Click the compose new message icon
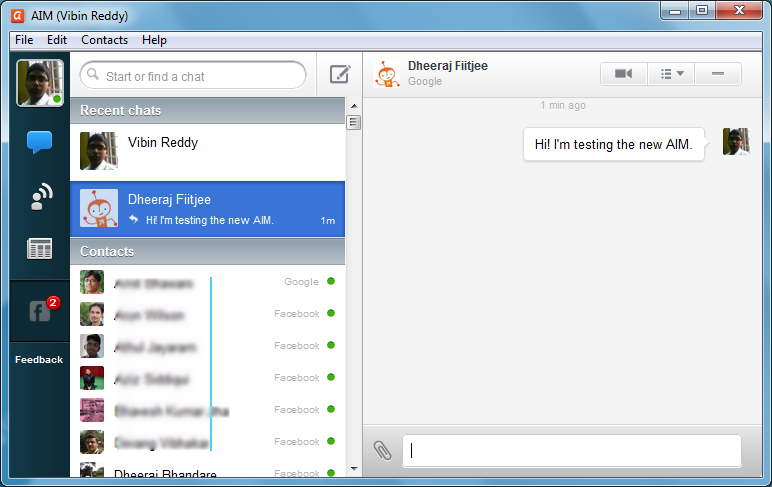Image resolution: width=772 pixels, height=487 pixels. point(340,74)
